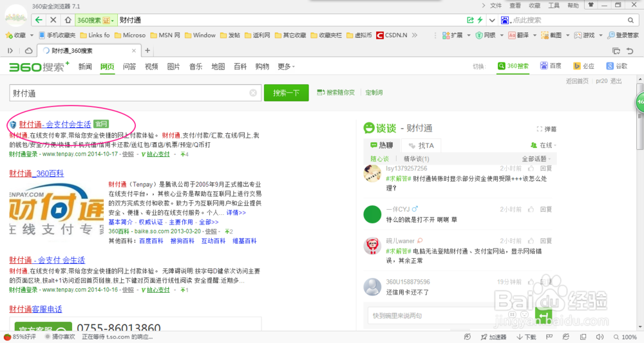Screen dimensions: 644x343
Task: Switch search engine to 百度
Action: click(551, 66)
